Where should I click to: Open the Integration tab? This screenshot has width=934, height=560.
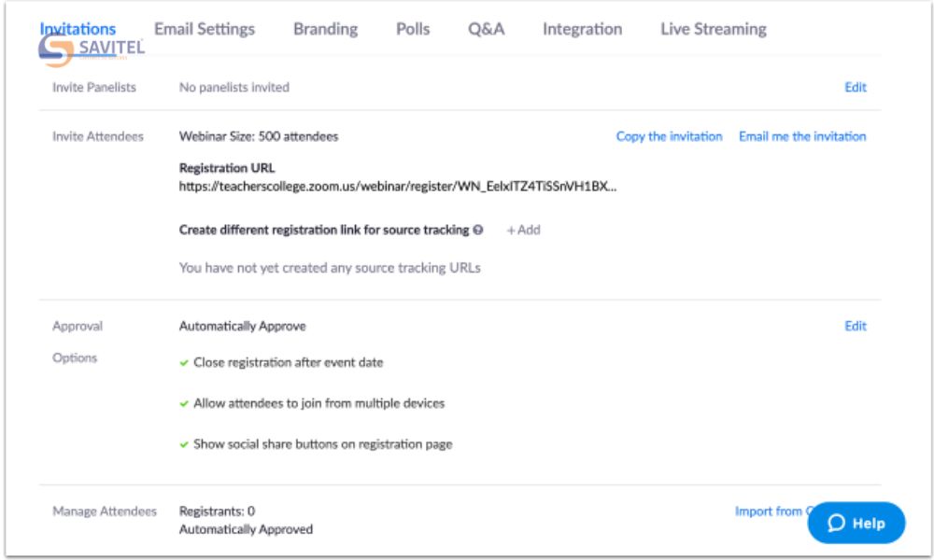(582, 29)
